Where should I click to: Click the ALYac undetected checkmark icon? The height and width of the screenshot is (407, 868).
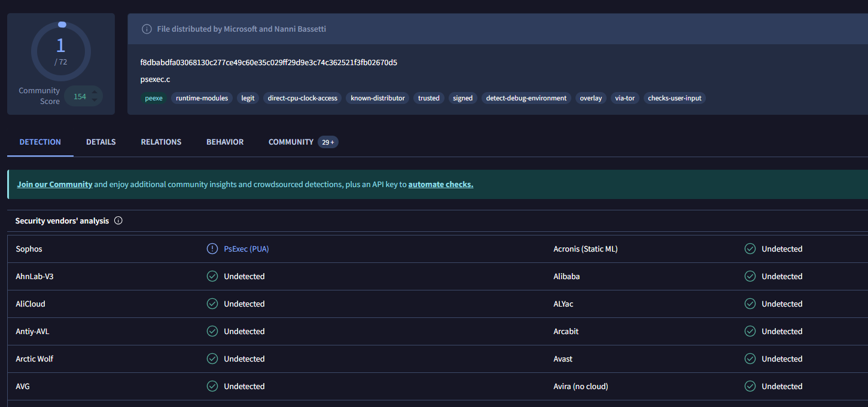pos(750,304)
